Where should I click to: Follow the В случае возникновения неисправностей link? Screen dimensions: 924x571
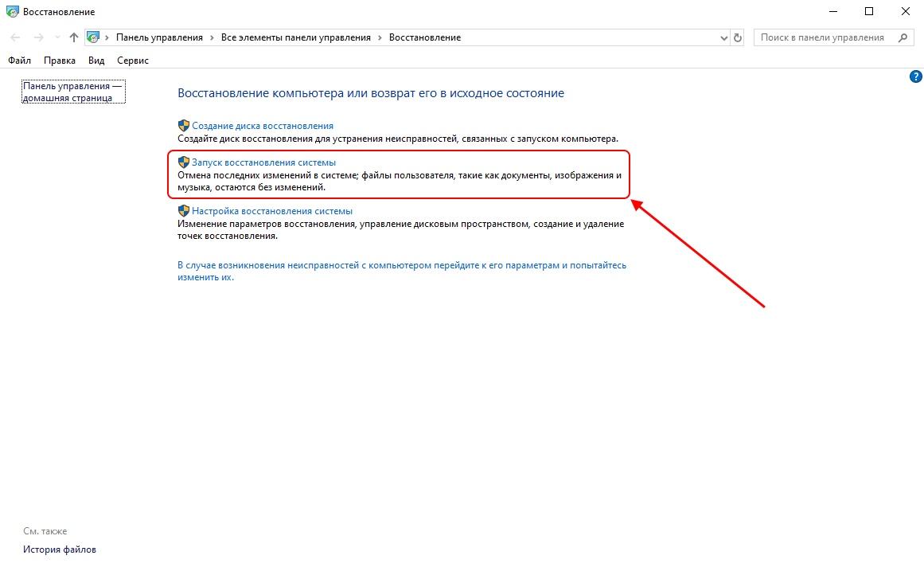402,272
